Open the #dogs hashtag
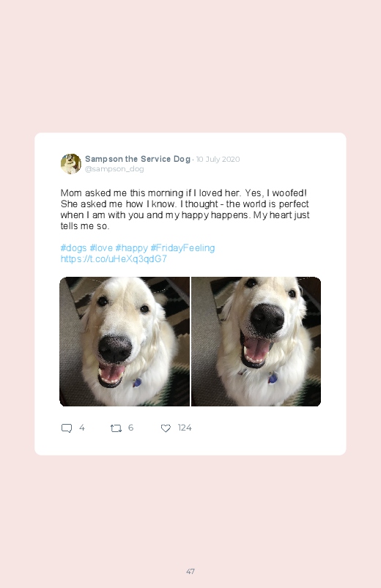 tap(73, 248)
